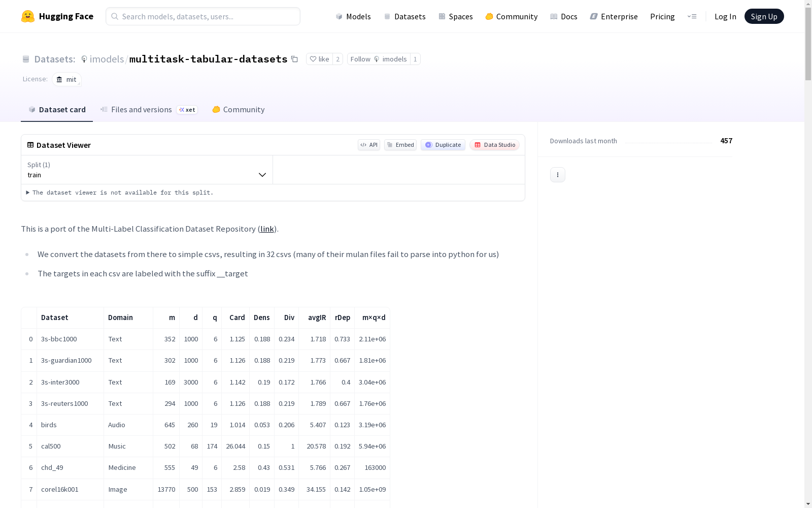812x508 pixels.
Task: Click the Duplicate button
Action: pos(443,145)
